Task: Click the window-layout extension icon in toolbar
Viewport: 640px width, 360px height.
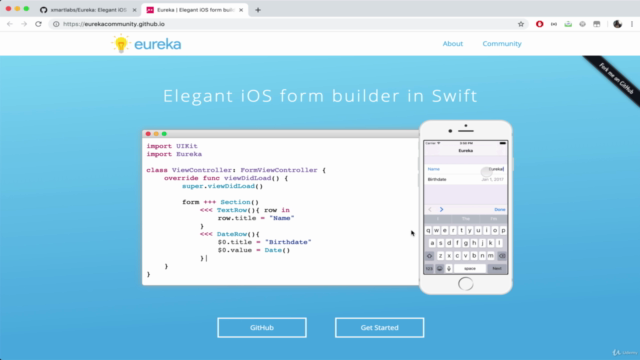Action: 597,24
